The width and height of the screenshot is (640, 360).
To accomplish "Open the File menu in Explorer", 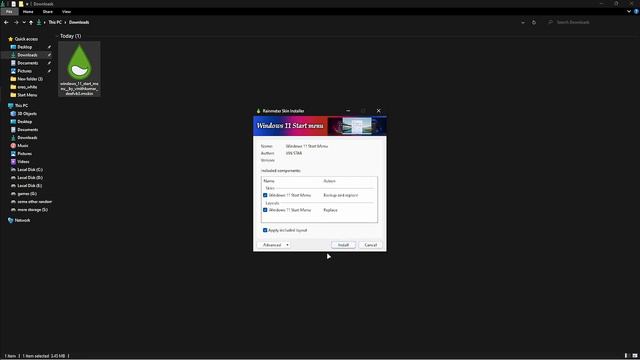I will point(9,11).
